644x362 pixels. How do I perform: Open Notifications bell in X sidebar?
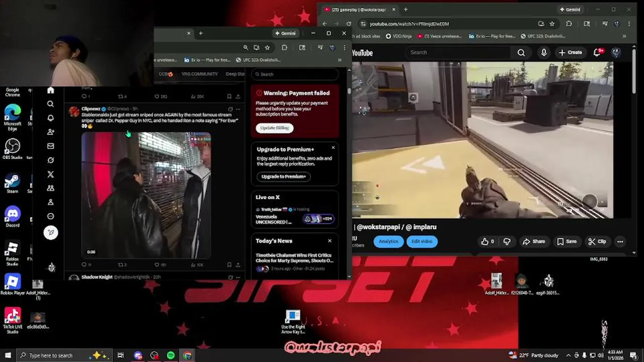[x=50, y=118]
